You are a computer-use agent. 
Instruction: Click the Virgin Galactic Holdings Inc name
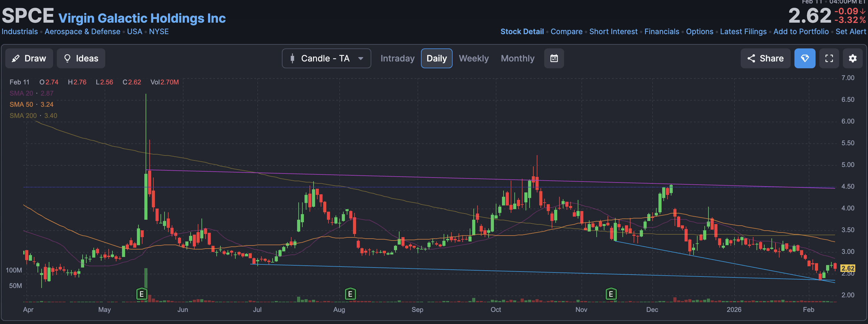(142, 18)
